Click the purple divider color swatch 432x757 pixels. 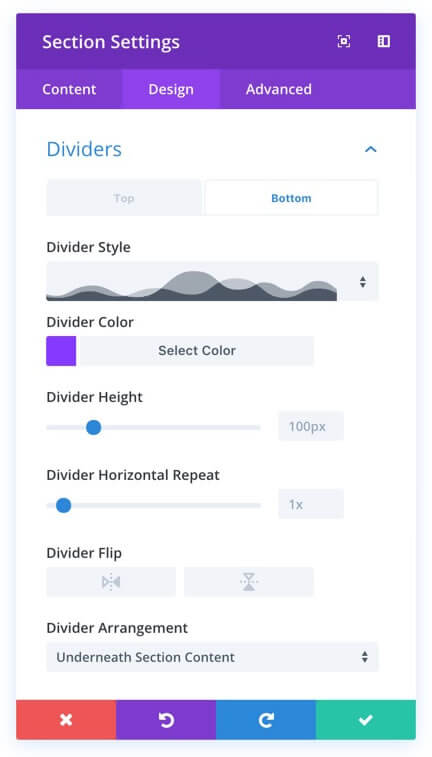click(61, 350)
